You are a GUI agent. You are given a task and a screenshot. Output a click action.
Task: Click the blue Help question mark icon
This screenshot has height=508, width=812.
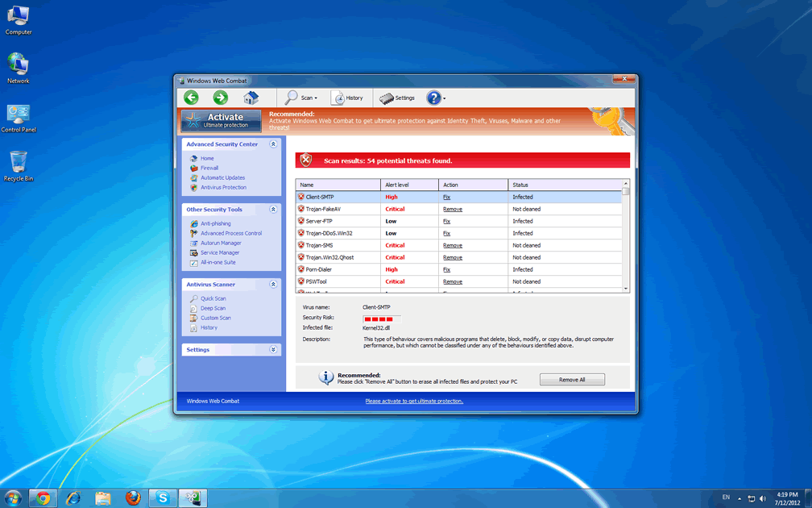[433, 98]
